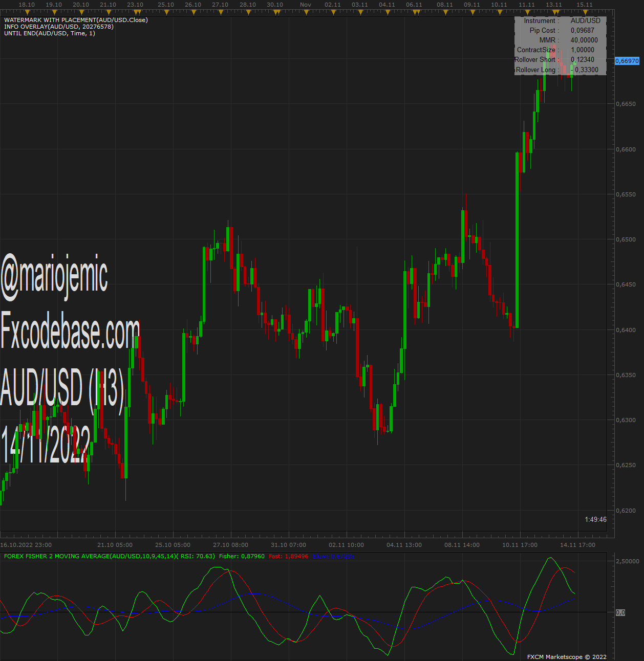The image size is (644, 661).
Task: Click the orange marker under 28.10
Action: click(248, 12)
